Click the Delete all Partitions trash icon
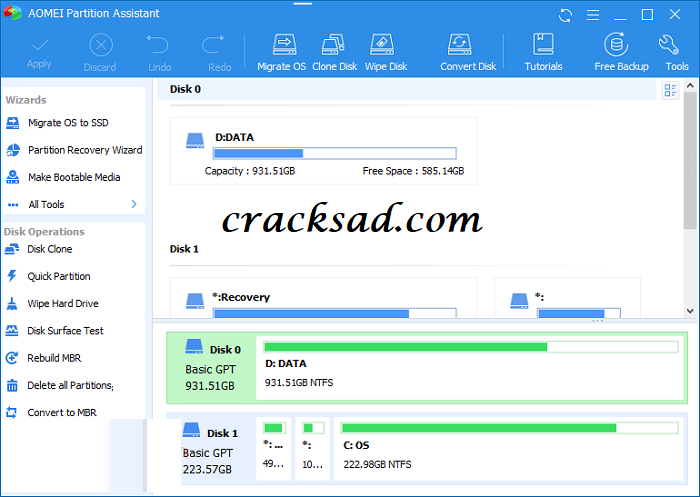Viewport: 700px width, 497px height. [12, 385]
